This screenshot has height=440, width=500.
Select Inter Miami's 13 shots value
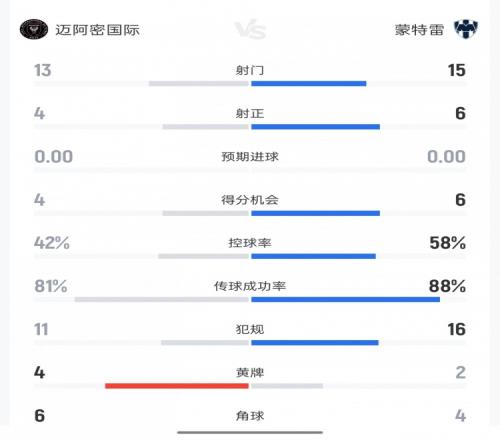[43, 70]
